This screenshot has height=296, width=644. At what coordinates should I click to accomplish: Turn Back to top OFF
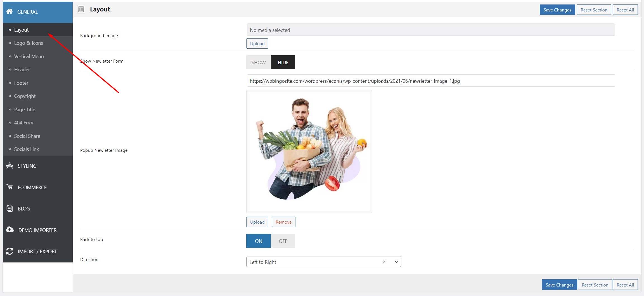click(283, 241)
